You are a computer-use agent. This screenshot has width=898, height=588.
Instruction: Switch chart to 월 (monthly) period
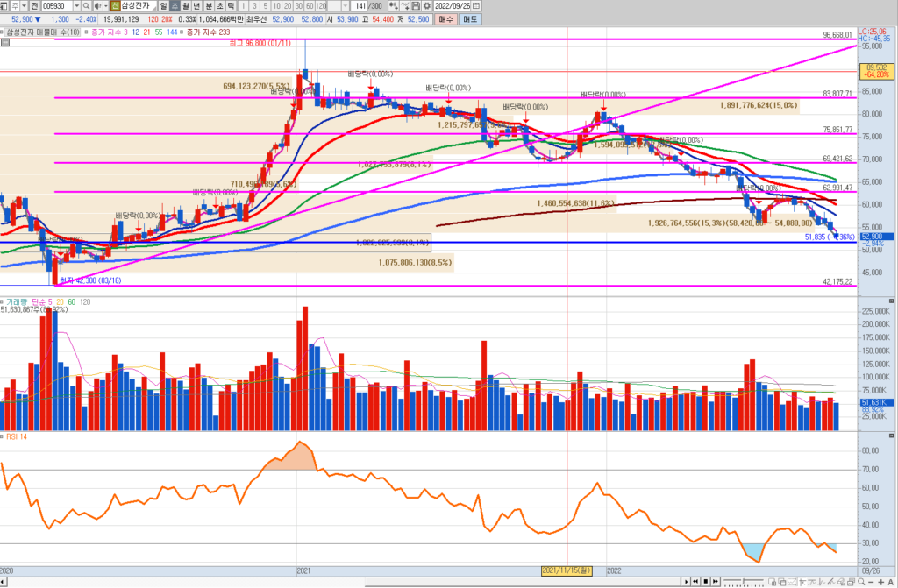click(185, 5)
